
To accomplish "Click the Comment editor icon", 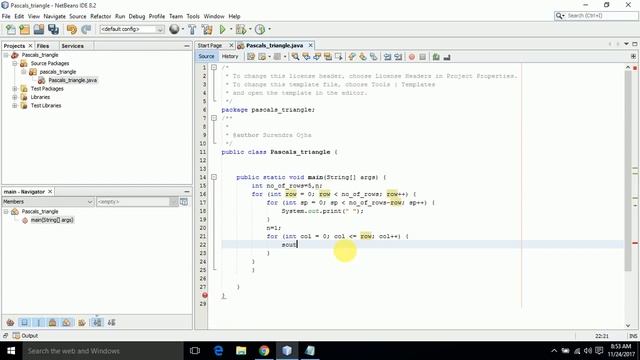I will (436, 57).
